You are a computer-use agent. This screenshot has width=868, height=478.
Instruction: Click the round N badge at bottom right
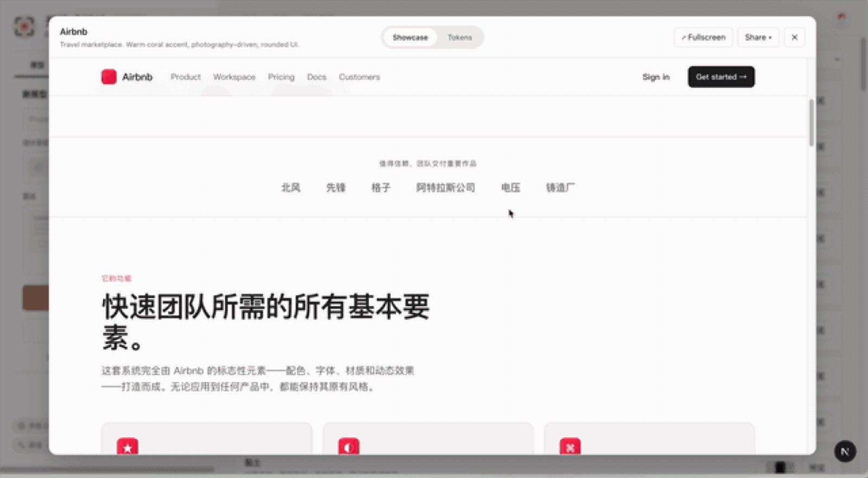pos(845,451)
